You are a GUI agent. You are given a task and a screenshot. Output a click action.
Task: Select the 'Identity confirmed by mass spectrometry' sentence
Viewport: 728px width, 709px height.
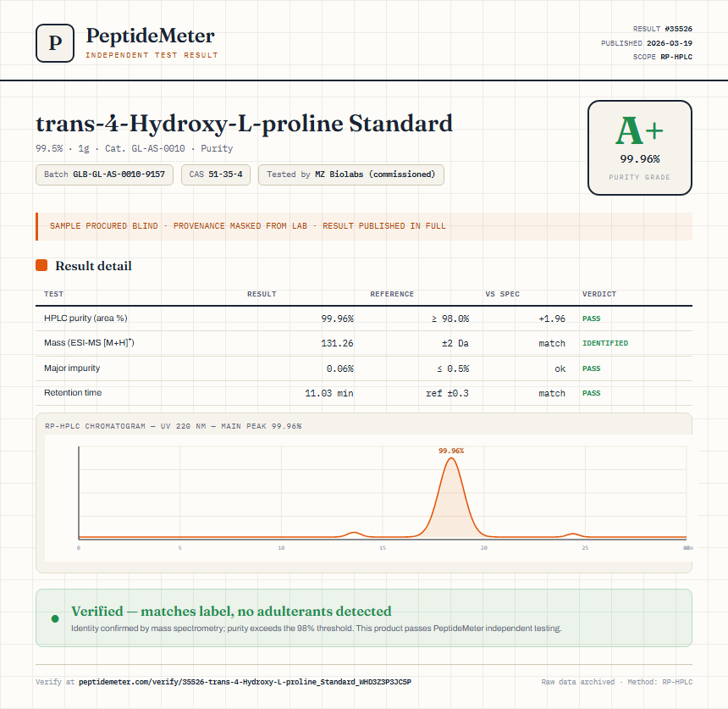click(x=317, y=629)
